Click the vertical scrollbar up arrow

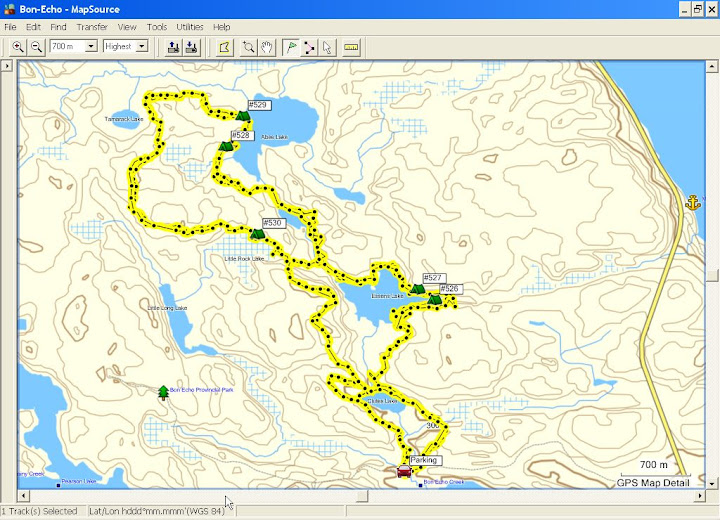(x=711, y=67)
